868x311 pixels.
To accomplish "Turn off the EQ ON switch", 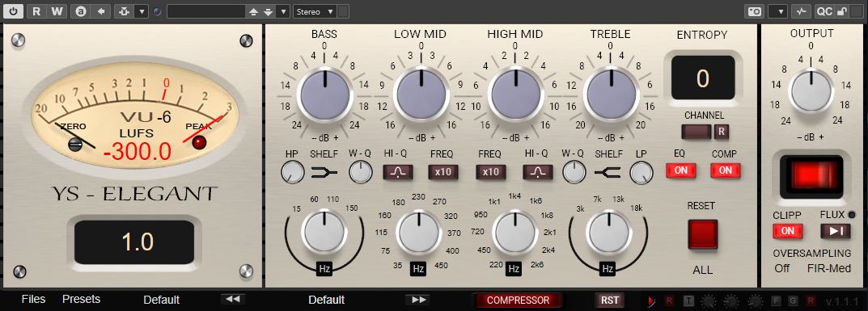I will (680, 170).
